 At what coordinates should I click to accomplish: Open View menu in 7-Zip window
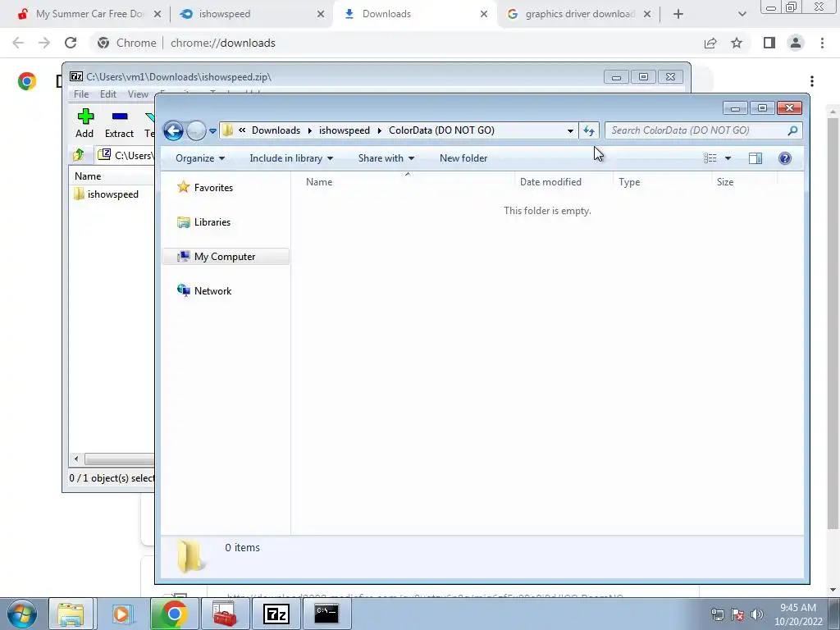coord(138,94)
